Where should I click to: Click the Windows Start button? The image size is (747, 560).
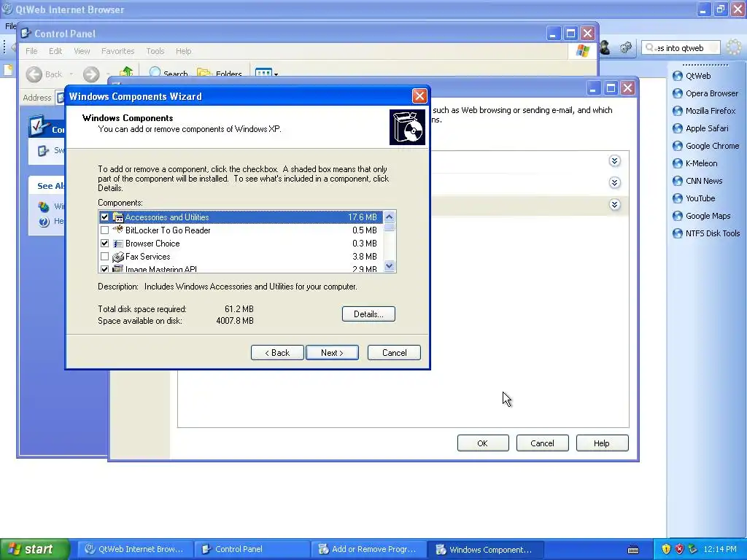pos(35,550)
